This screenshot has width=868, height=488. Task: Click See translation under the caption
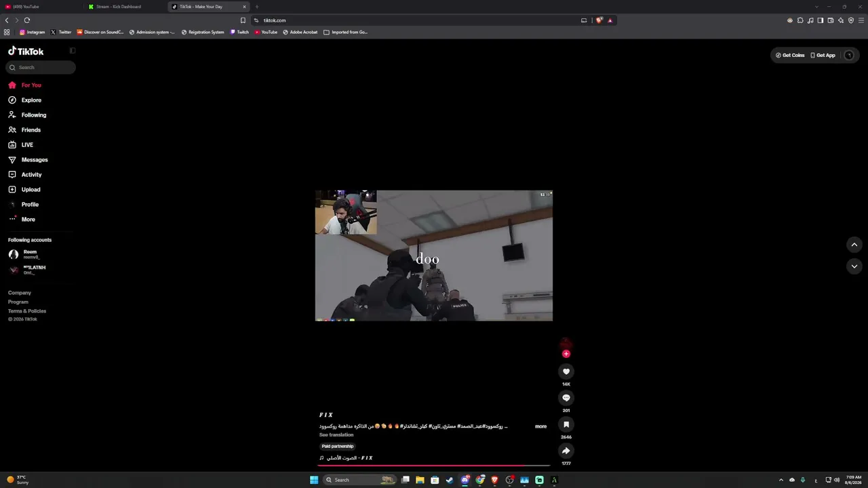pos(336,435)
